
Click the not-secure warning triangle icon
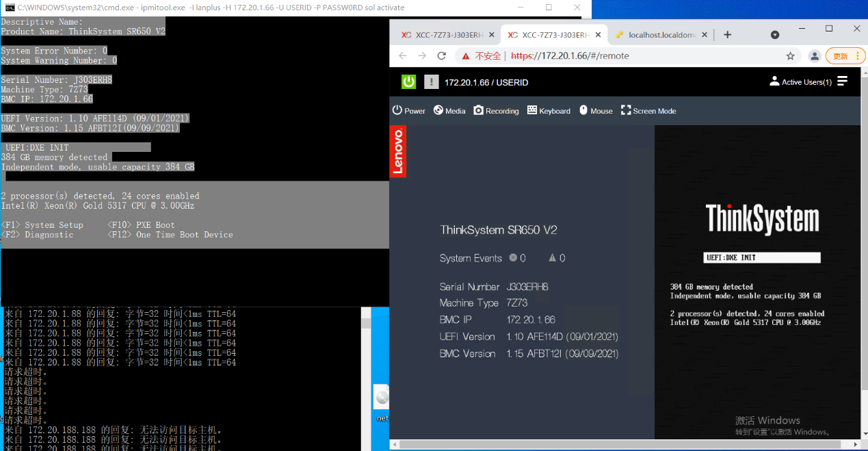(466, 56)
